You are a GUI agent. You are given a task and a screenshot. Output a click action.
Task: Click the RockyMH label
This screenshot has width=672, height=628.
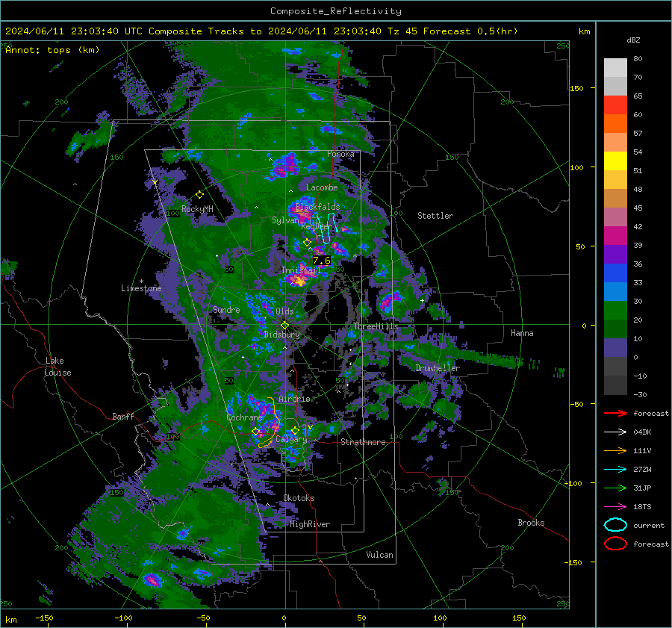tap(197, 209)
